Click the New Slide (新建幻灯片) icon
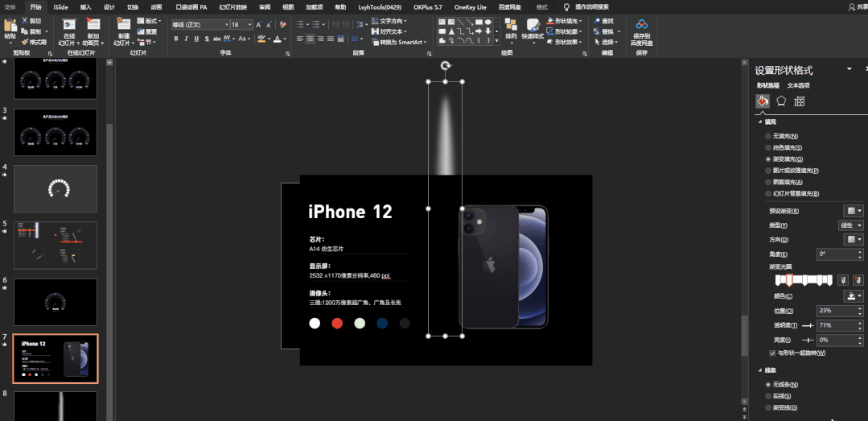This screenshot has height=421, width=868. [x=123, y=26]
